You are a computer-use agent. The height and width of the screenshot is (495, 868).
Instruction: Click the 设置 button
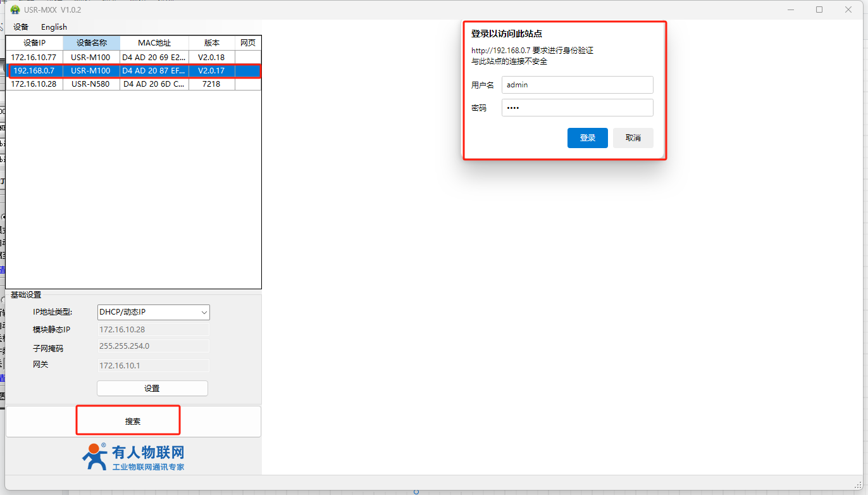(152, 389)
